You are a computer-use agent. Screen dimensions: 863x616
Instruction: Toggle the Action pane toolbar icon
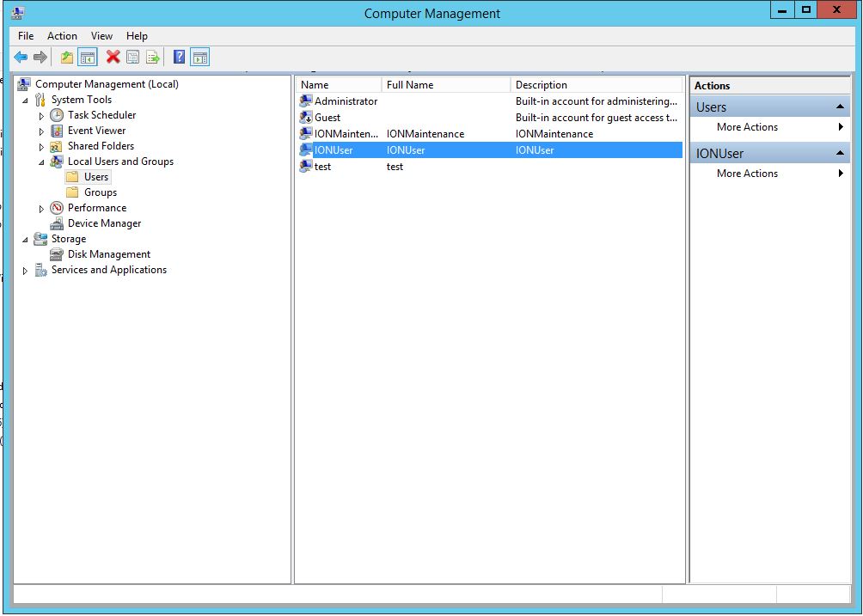(199, 57)
